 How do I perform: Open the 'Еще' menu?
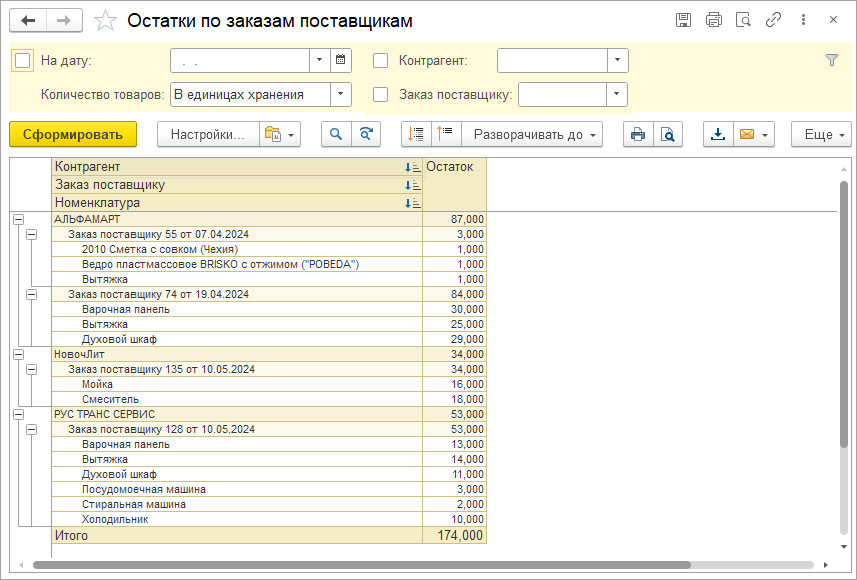[x=821, y=134]
